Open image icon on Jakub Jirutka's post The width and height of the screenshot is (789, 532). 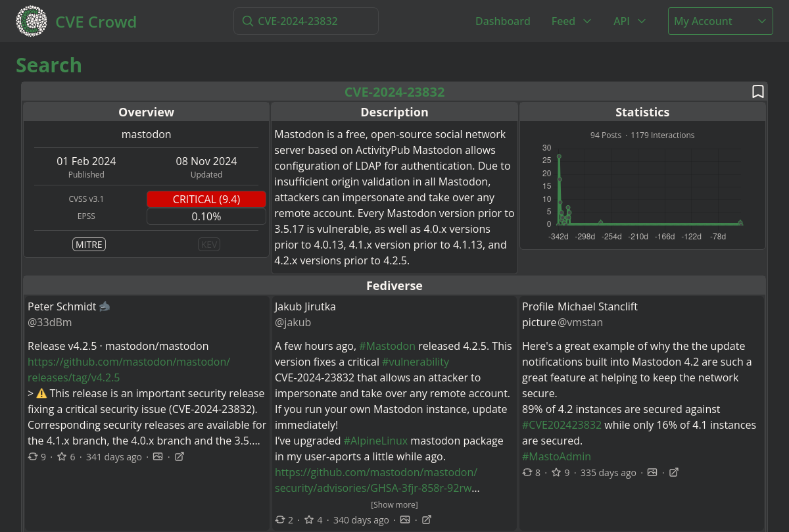coord(405,520)
